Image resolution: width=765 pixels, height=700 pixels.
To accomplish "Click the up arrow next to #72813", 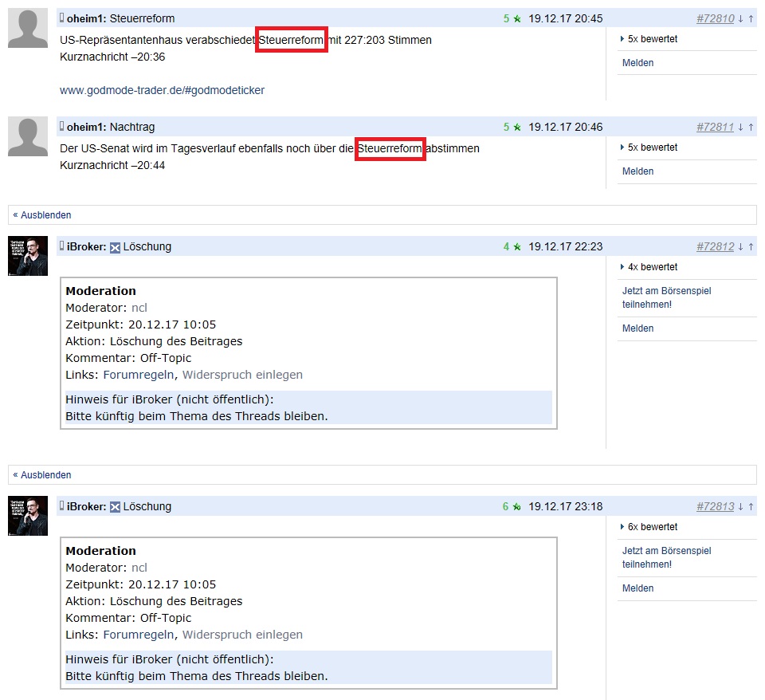I will 751,506.
